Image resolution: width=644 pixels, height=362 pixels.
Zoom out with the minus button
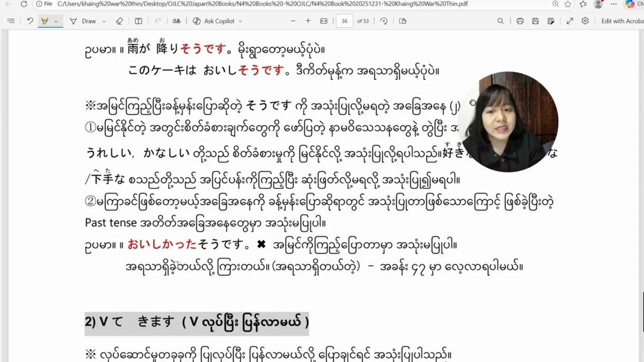tap(293, 21)
